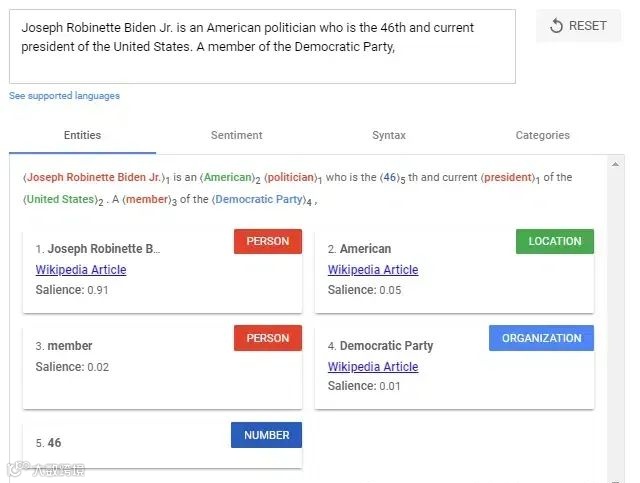The image size is (640, 483).
Task: Click the circular reset arrow icon
Action: 557,26
